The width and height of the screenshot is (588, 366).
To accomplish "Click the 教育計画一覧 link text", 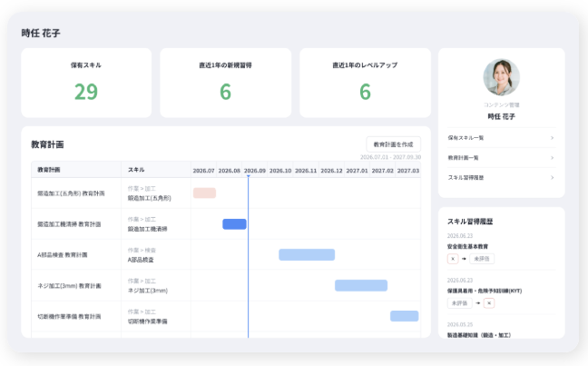I will pos(463,158).
